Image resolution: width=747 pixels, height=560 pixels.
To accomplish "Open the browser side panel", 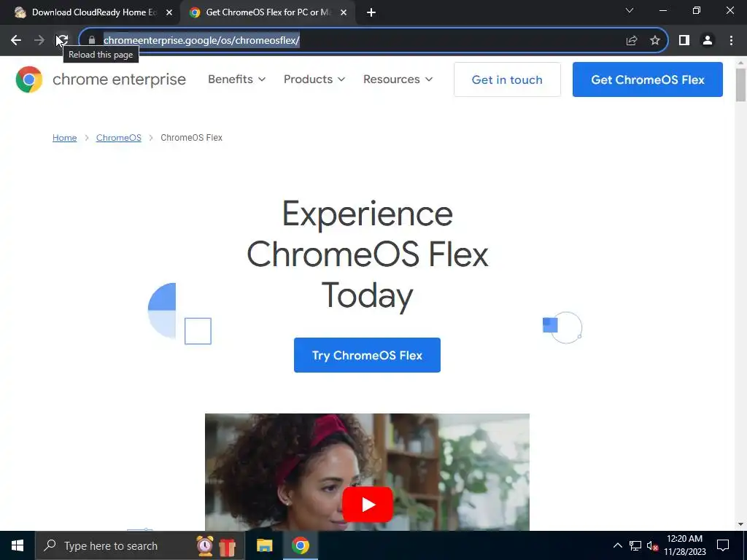I will tap(684, 41).
